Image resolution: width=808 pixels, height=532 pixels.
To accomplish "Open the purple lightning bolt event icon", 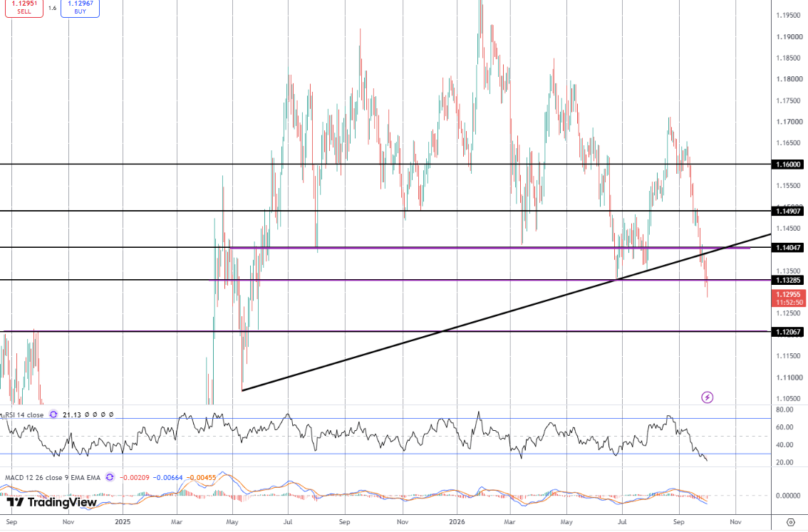I will click(x=707, y=397).
